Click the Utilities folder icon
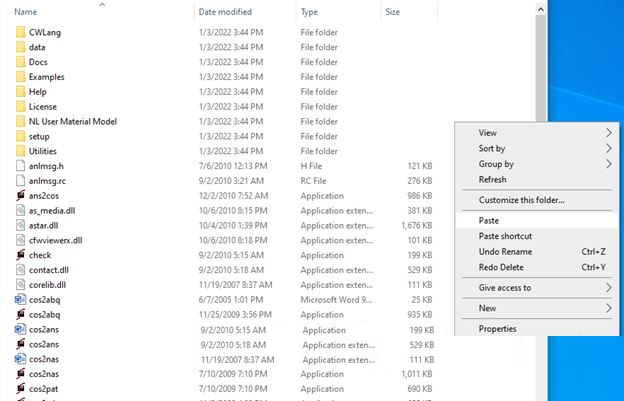This screenshot has width=624, height=401. 21,151
